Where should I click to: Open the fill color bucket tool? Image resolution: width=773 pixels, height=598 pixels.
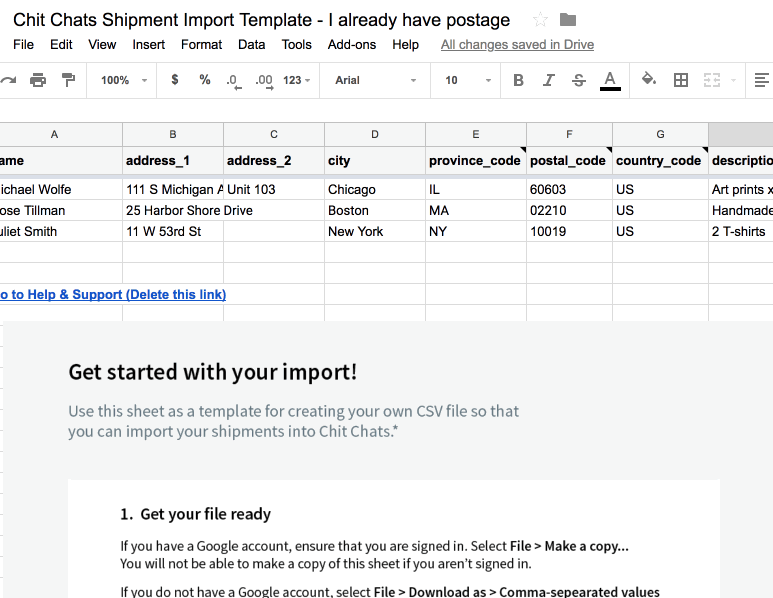[649, 79]
